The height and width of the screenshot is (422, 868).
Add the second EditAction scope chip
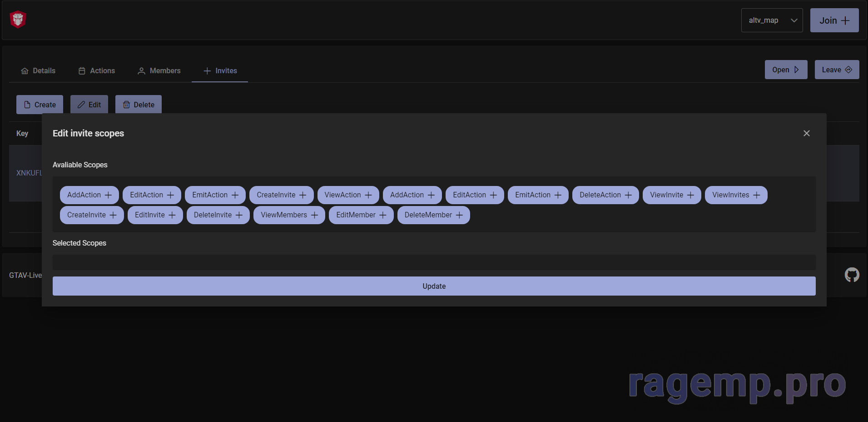[475, 195]
